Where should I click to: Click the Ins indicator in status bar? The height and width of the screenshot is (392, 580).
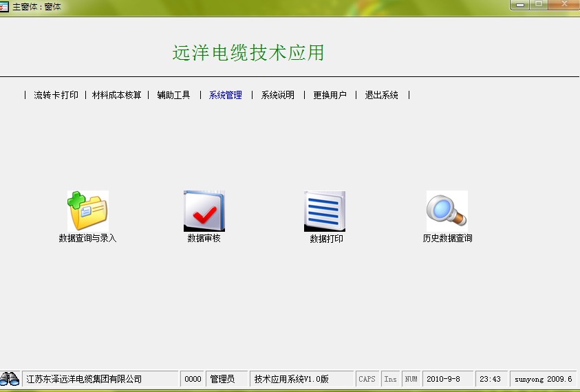pos(390,379)
